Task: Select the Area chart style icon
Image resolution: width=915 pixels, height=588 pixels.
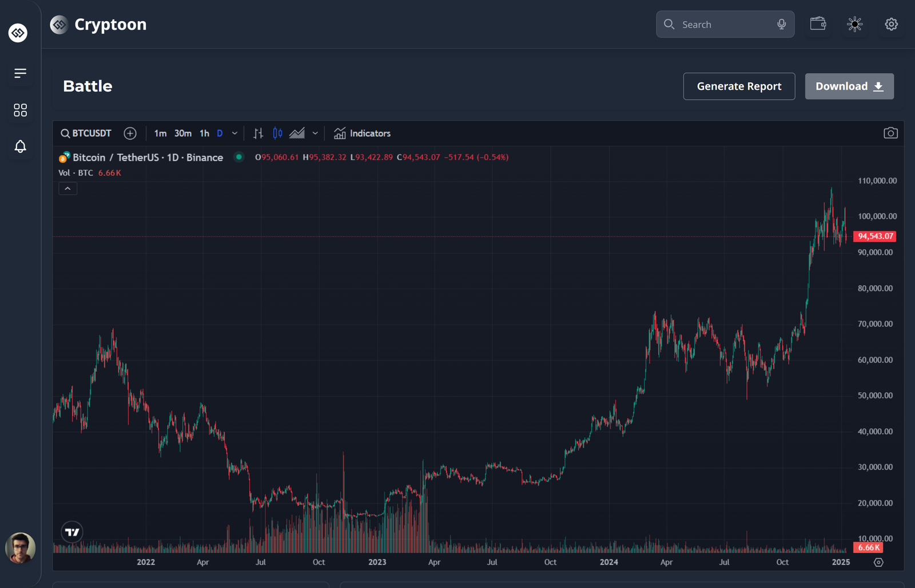Action: 297,133
